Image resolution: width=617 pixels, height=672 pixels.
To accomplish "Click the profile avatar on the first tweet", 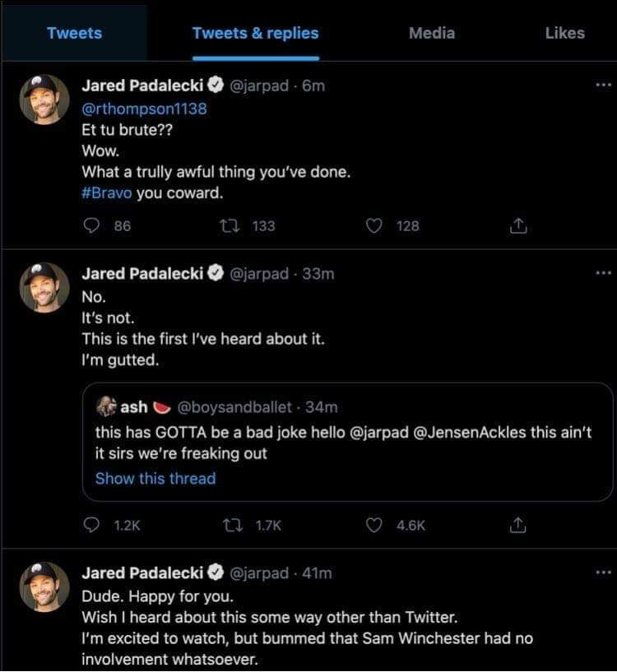I will pyautogui.click(x=44, y=99).
